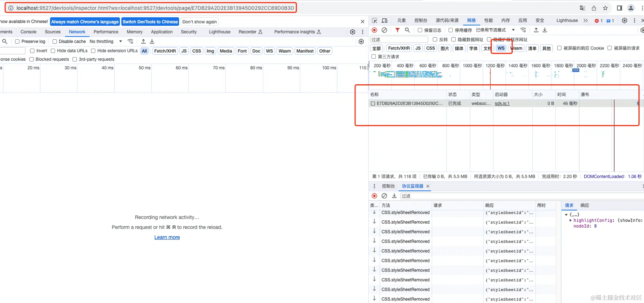This screenshot has height=303, width=644.
Task: Click Don't show again button
Action: coord(200,22)
